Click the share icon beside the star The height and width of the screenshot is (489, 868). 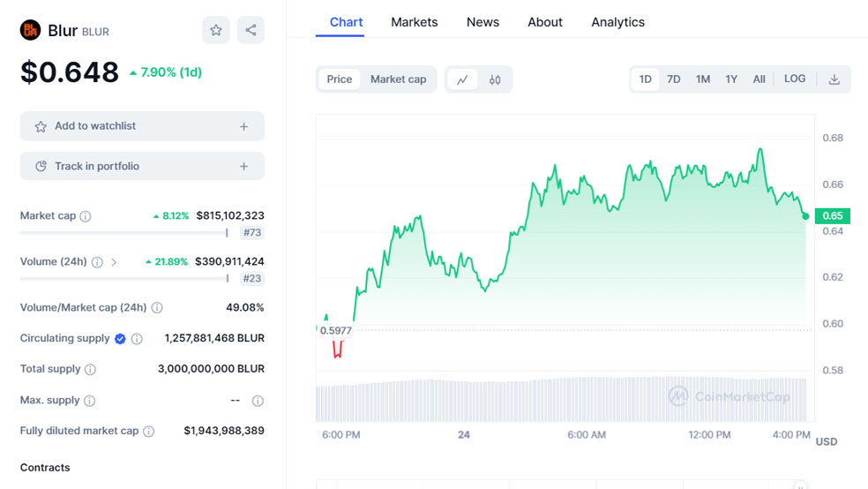251,30
